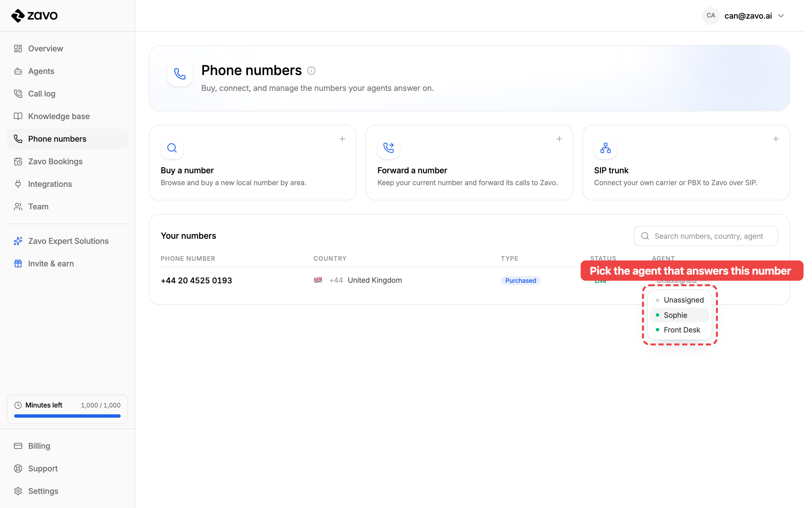
Task: Click the Support lifebuoy icon
Action: click(x=18, y=468)
